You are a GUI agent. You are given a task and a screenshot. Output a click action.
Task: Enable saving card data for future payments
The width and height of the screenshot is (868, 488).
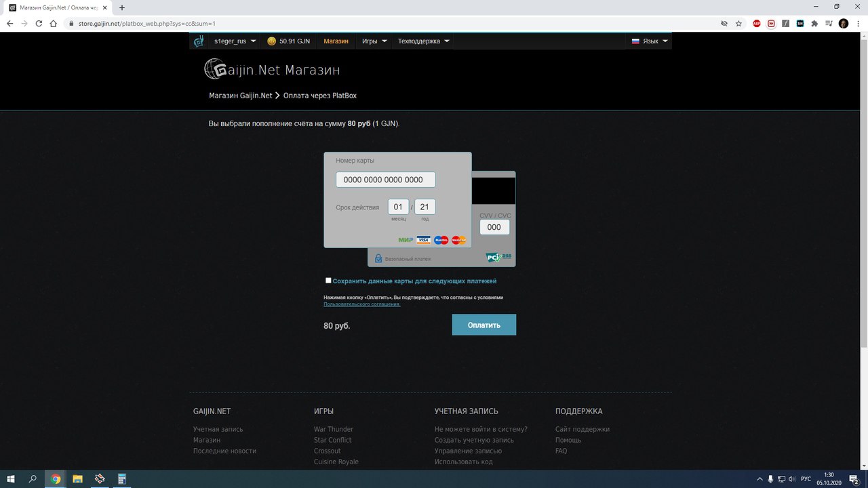click(x=328, y=281)
